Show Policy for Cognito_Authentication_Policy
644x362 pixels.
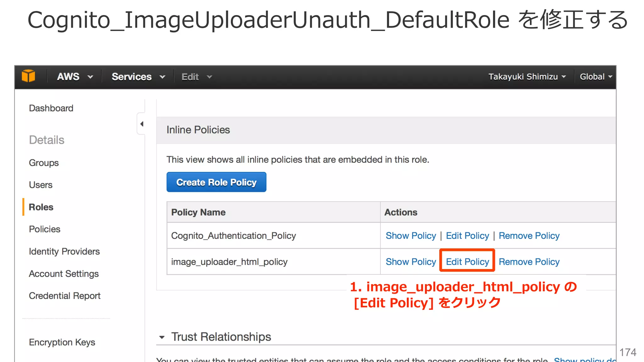tap(411, 236)
